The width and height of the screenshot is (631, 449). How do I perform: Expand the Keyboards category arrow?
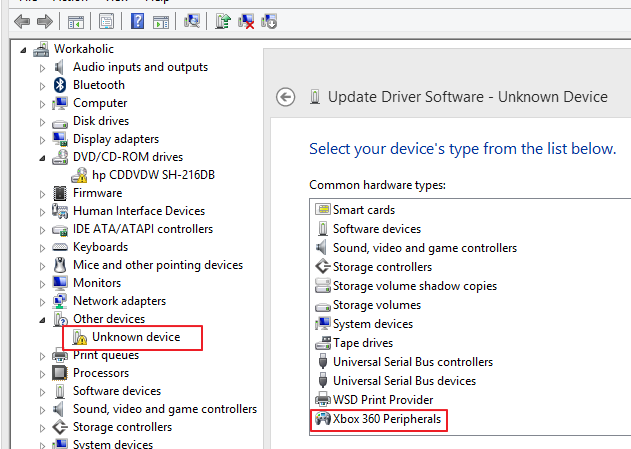point(42,248)
